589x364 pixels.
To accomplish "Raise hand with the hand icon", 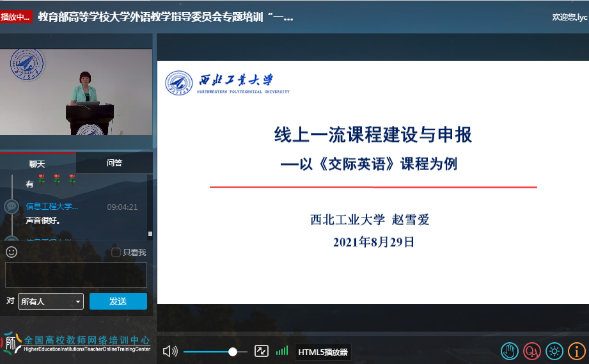I will 510,352.
